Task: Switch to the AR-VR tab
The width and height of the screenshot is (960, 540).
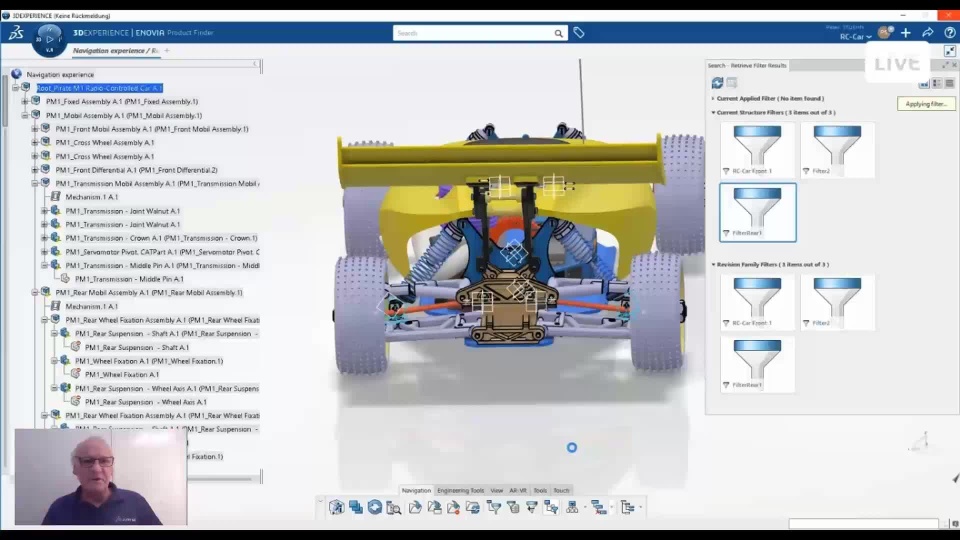Action: (x=518, y=490)
